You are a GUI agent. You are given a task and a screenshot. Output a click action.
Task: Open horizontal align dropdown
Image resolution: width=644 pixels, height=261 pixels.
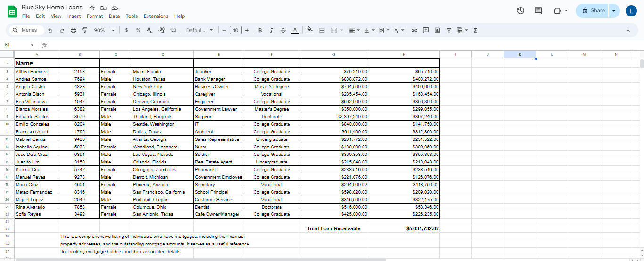(354, 30)
